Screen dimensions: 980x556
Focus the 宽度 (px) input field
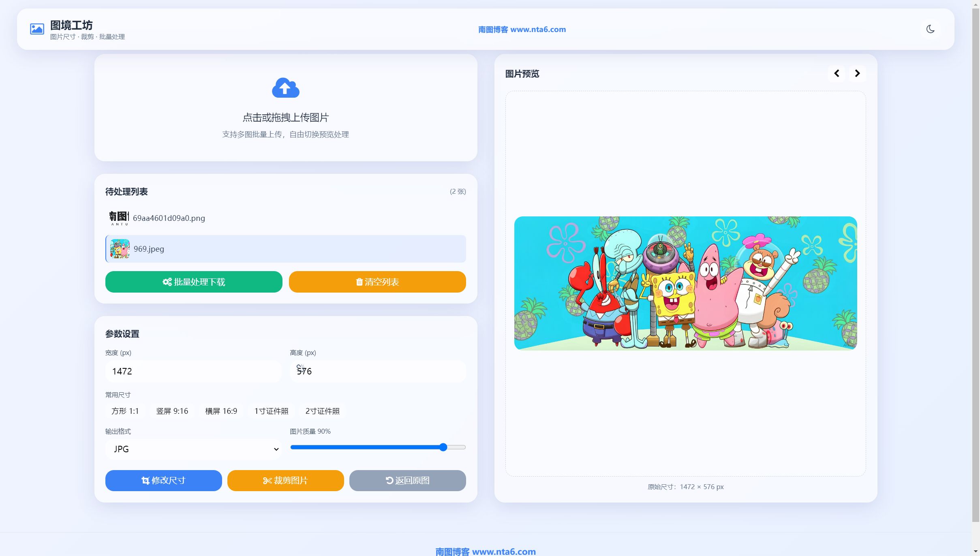(x=193, y=371)
